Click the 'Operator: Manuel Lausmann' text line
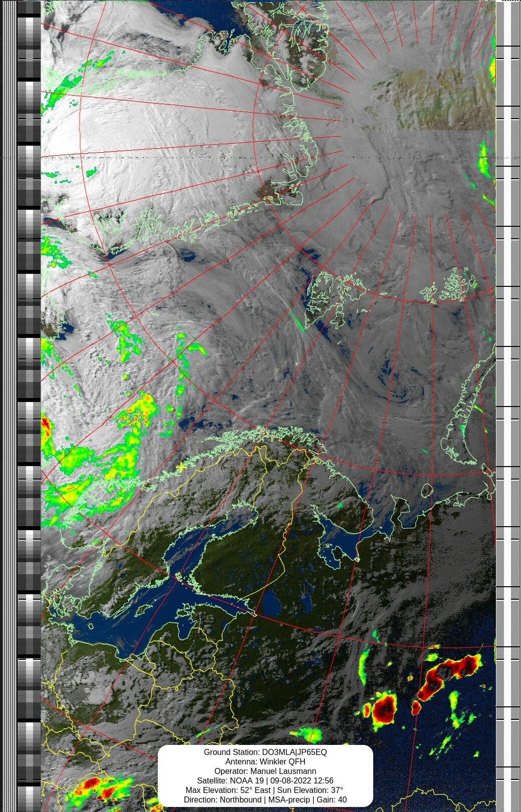 [x=265, y=771]
